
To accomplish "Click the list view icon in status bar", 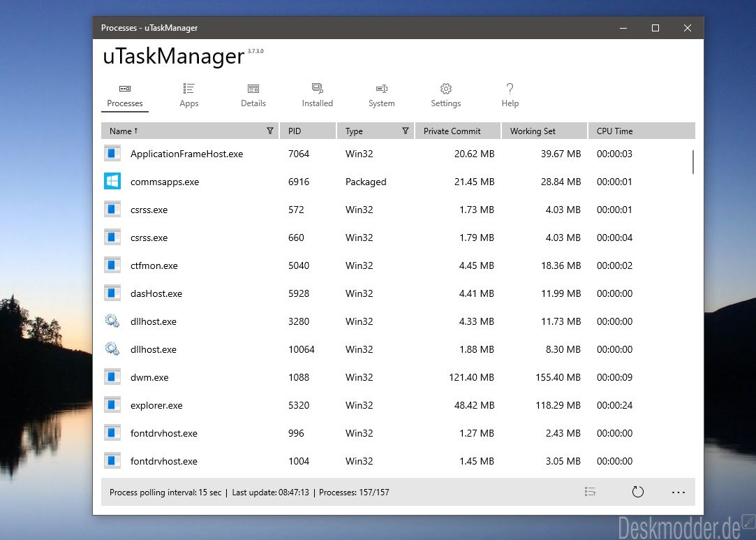I will (590, 492).
